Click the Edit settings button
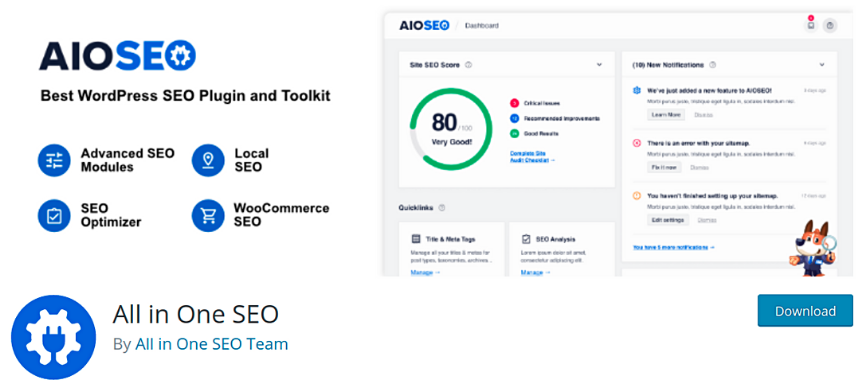 (668, 220)
